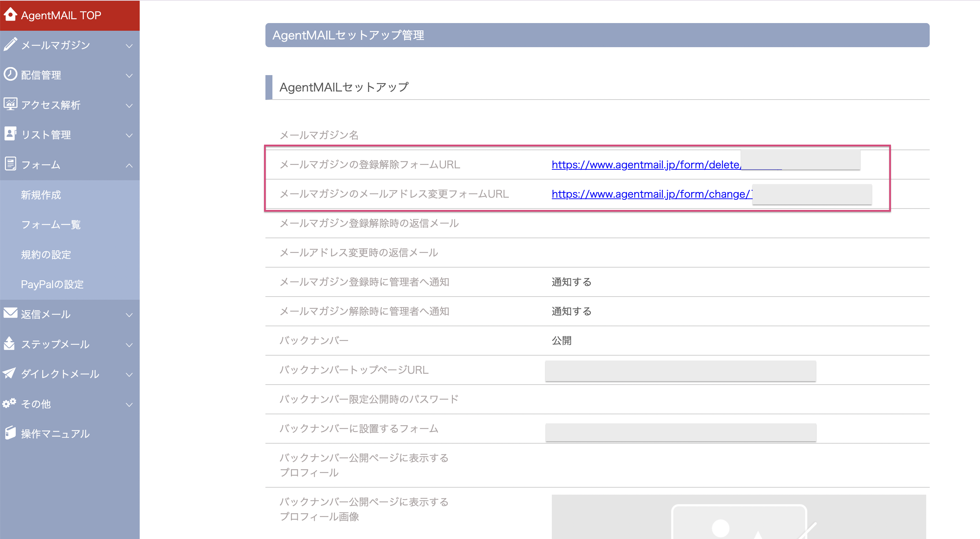Click the メールアドレス変更時の返信メール label
This screenshot has height=539, width=980.
[359, 253]
